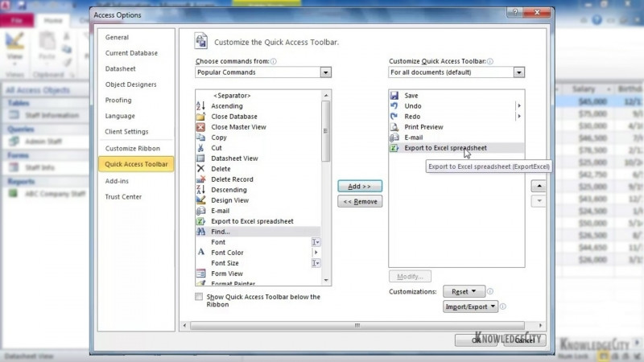Expand the Font Color submenu arrow
Image resolution: width=644 pixels, height=362 pixels.
316,253
